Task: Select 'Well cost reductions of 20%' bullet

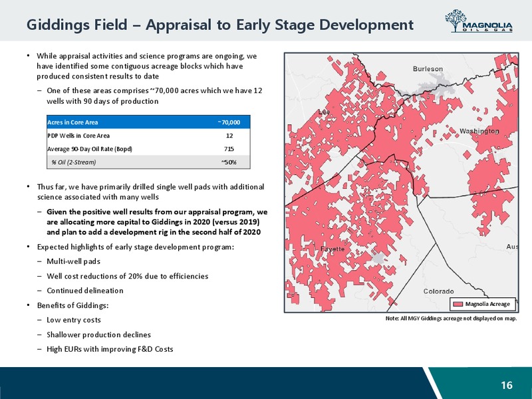Action: point(127,276)
